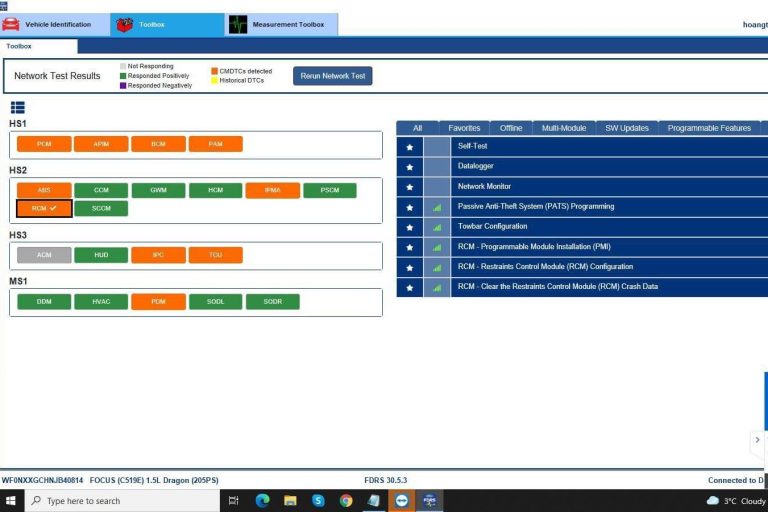Select the PCM module
The height and width of the screenshot is (512, 768).
coord(44,144)
